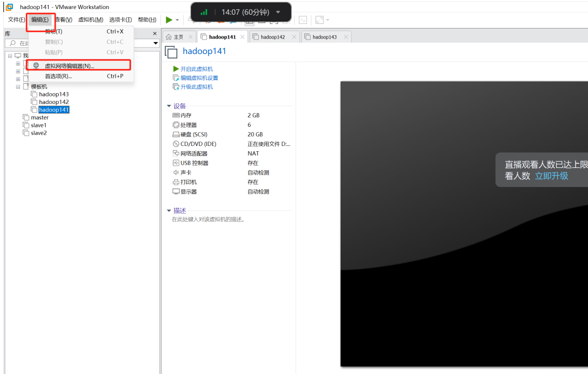Collapse the 模板机 folder in library tree

[x=18, y=87]
